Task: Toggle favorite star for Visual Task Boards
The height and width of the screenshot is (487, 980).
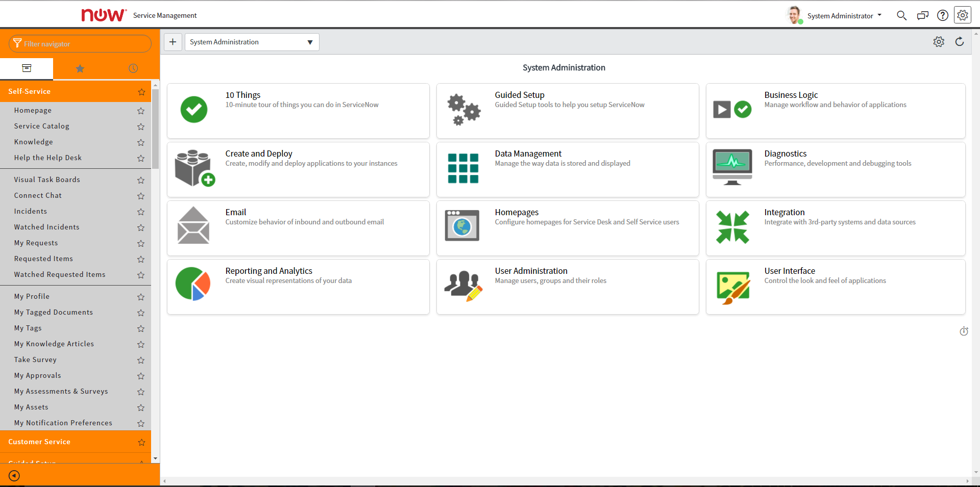Action: (x=141, y=180)
